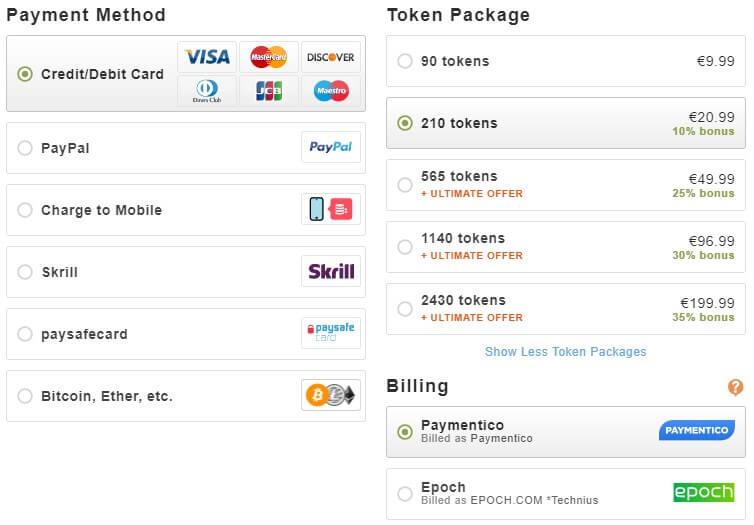Collapse list via Show Less Token Packages
754x525 pixels.
(566, 352)
